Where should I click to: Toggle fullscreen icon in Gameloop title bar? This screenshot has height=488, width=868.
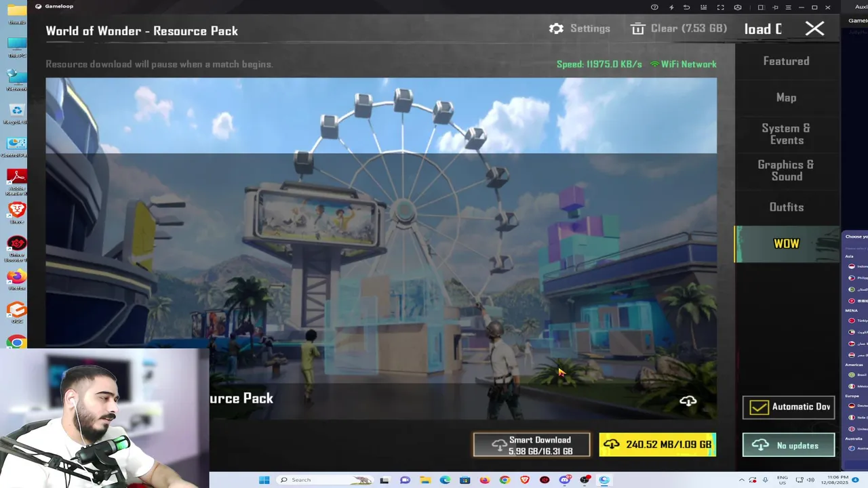click(x=720, y=7)
